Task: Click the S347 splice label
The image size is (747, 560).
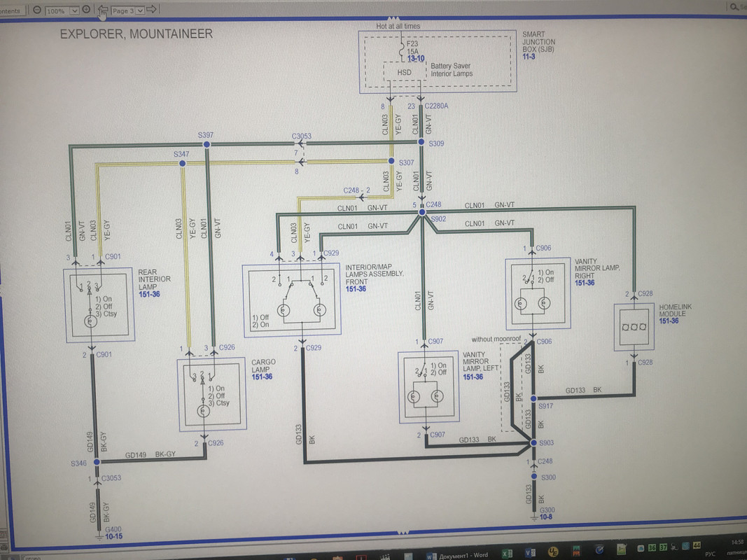Action: [181, 154]
